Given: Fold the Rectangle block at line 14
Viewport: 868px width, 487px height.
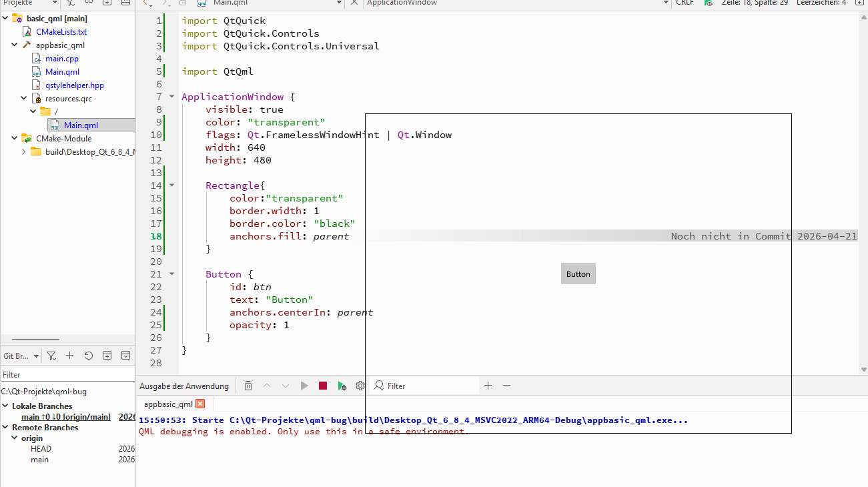Looking at the screenshot, I should coord(171,185).
